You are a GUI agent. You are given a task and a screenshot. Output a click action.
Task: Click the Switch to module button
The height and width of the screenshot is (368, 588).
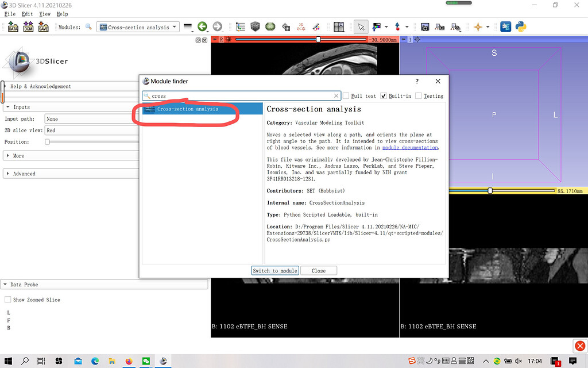[275, 271]
